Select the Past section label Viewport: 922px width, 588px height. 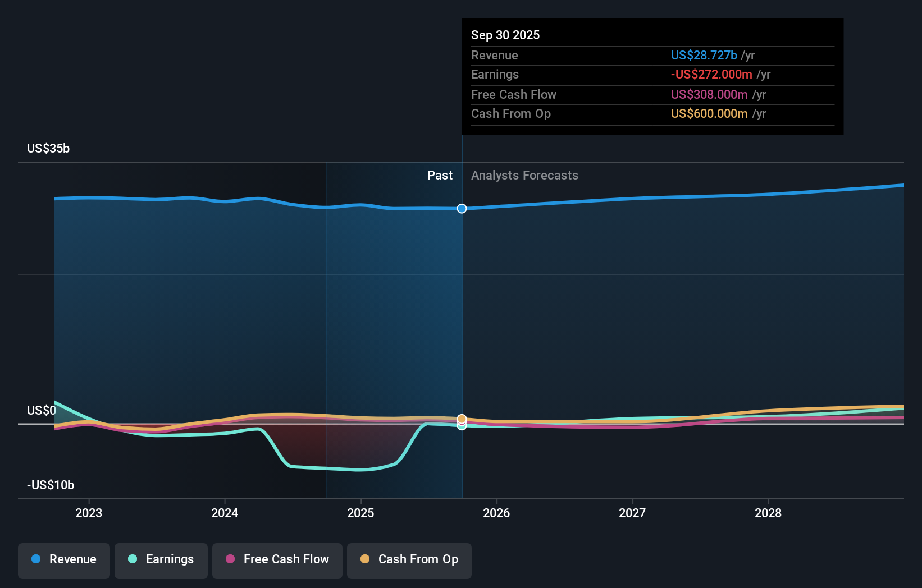[440, 175]
